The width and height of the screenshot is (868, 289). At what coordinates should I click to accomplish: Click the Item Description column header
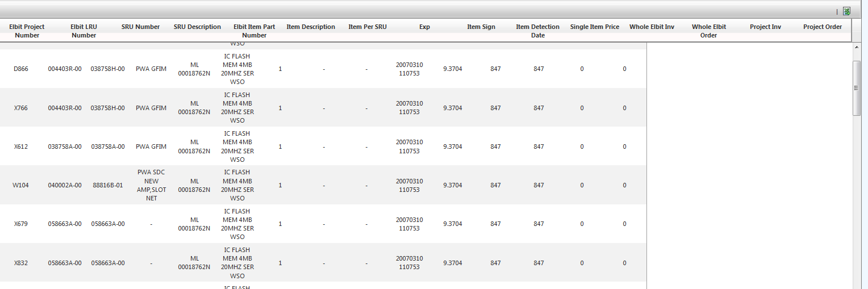[311, 27]
